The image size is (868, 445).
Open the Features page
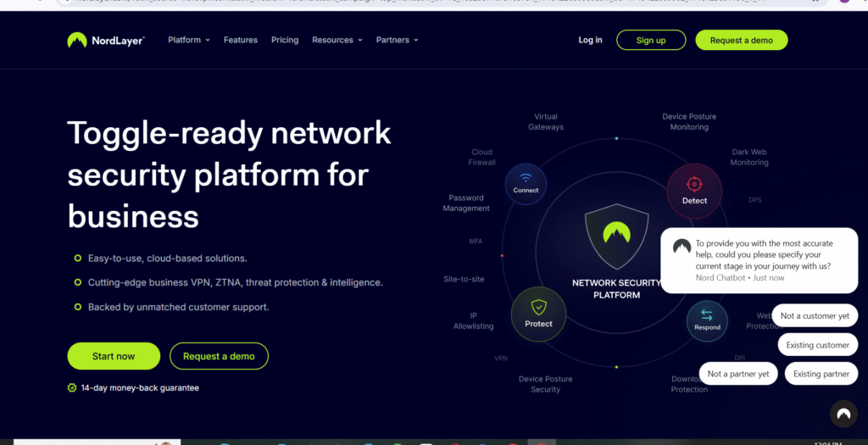coord(240,40)
